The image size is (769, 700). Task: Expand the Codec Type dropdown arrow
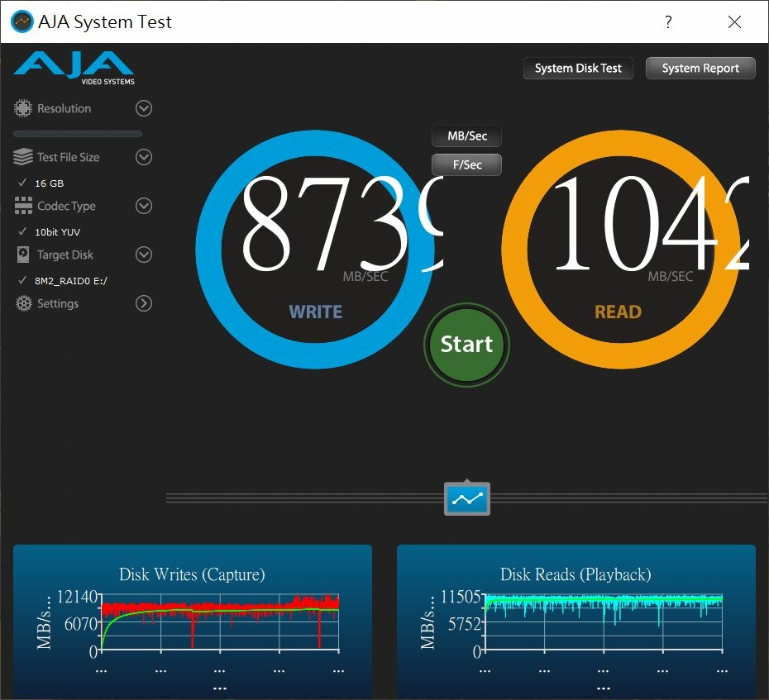144,206
